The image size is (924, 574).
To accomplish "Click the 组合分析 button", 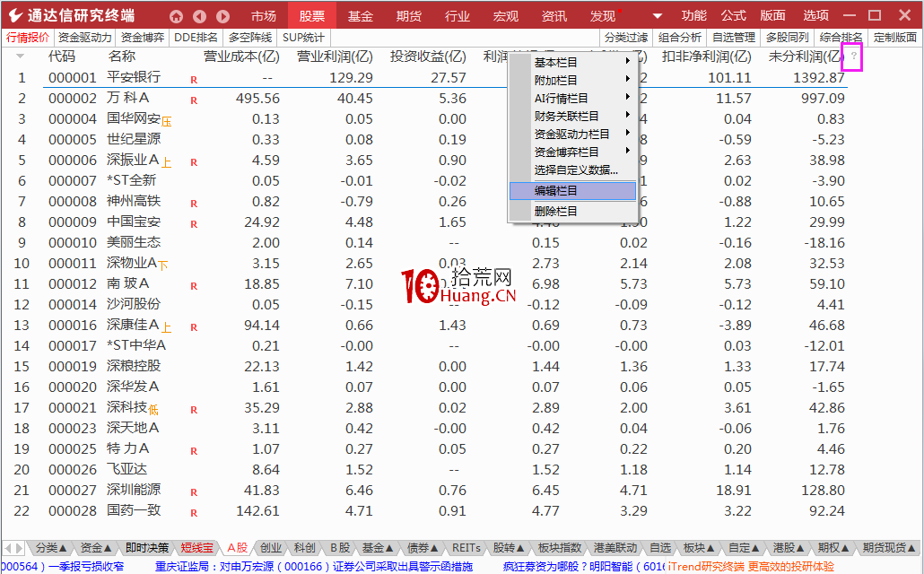I will tap(680, 38).
